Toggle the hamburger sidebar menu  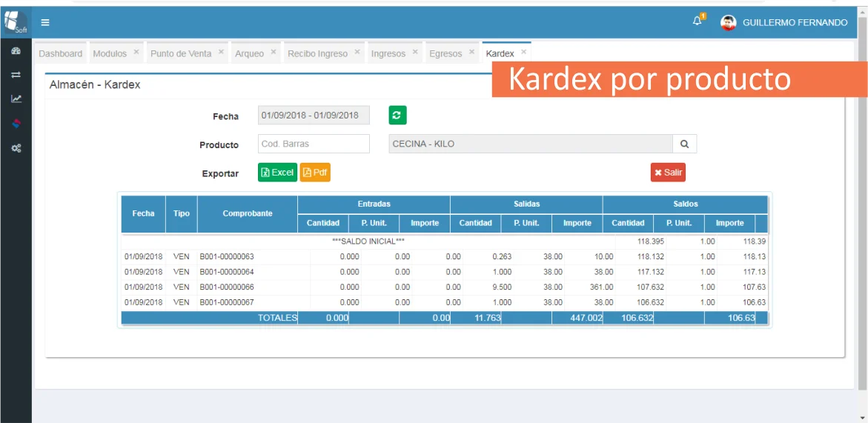pyautogui.click(x=45, y=22)
